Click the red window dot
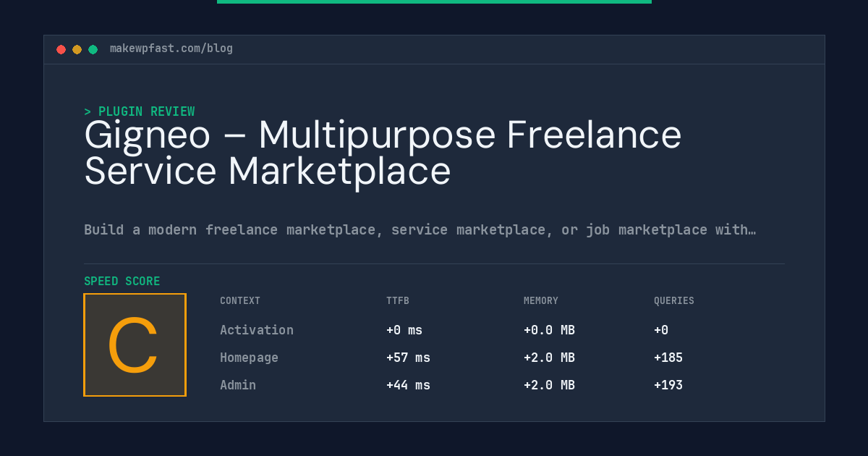The height and width of the screenshot is (456, 868). tap(61, 49)
